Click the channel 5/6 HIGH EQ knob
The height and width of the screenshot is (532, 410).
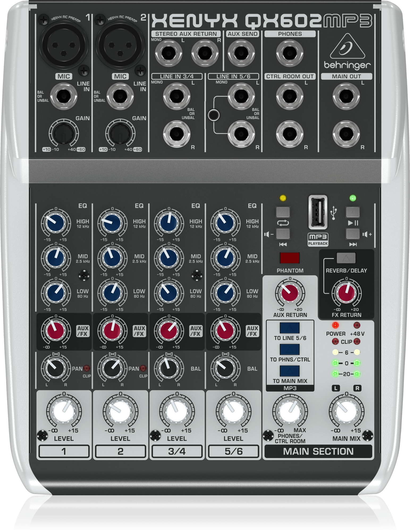[225, 223]
